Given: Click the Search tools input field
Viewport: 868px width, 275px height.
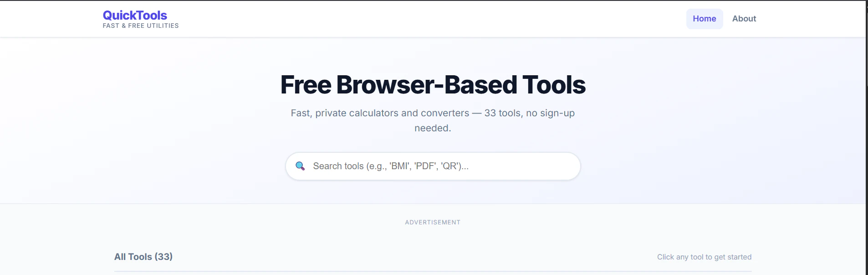Looking at the screenshot, I should pos(433,166).
